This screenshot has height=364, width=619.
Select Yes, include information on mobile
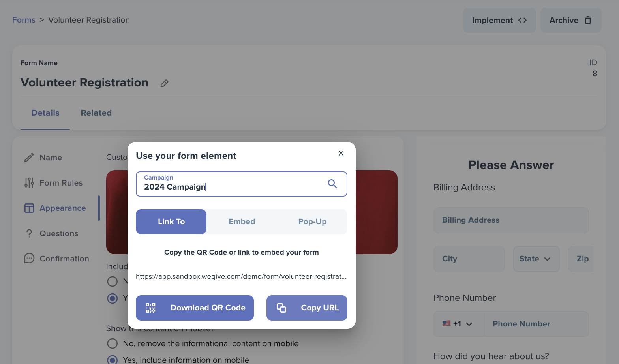click(x=113, y=360)
